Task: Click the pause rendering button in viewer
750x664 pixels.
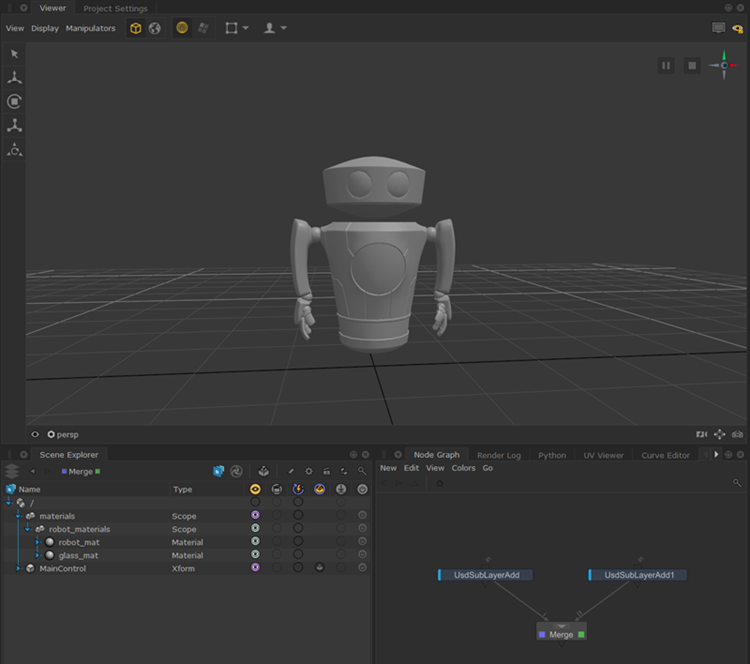Action: click(x=666, y=66)
